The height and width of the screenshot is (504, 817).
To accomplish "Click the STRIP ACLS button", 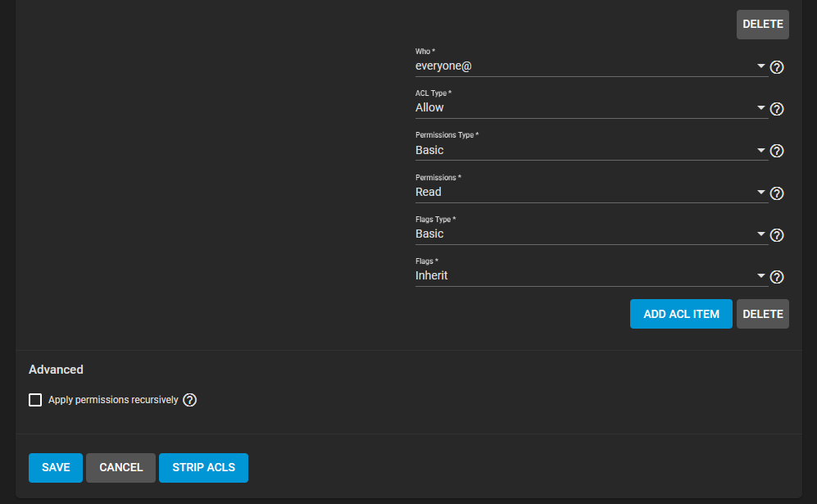I will [x=203, y=467].
